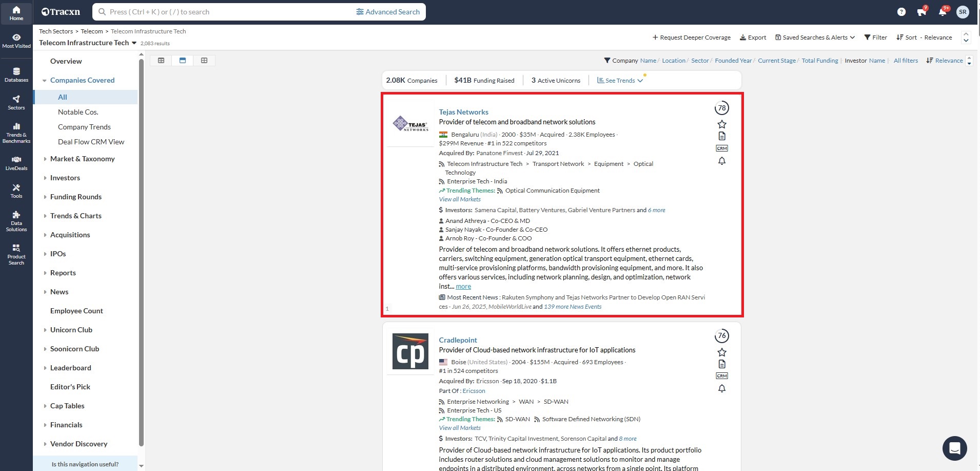
Task: Add Cradlepoint to CRM via CRM icon
Action: [x=721, y=376]
